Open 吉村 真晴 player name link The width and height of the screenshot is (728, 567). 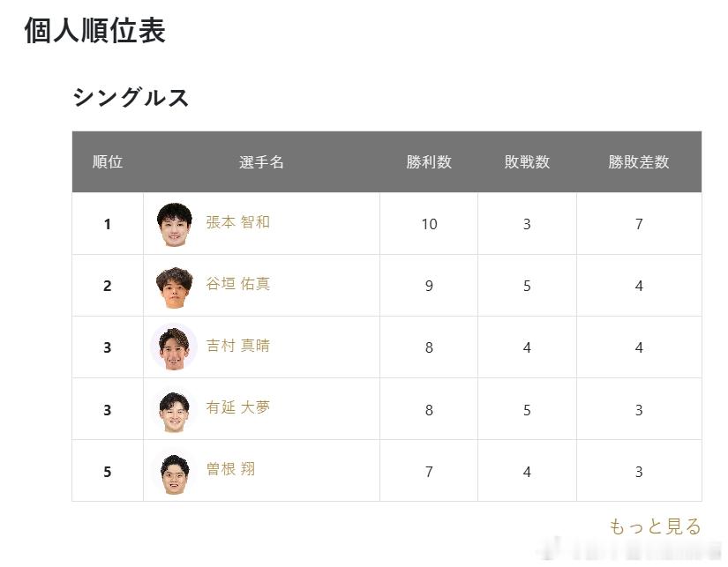pyautogui.click(x=237, y=346)
